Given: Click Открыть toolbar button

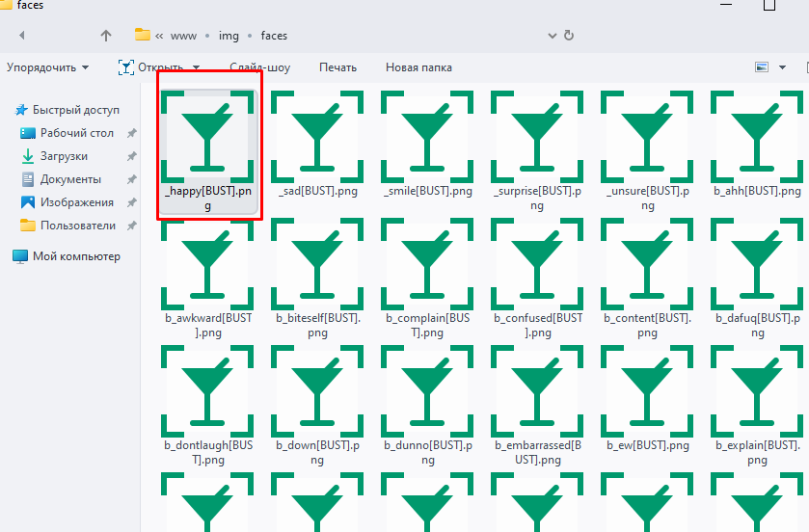Looking at the screenshot, I should 151,67.
